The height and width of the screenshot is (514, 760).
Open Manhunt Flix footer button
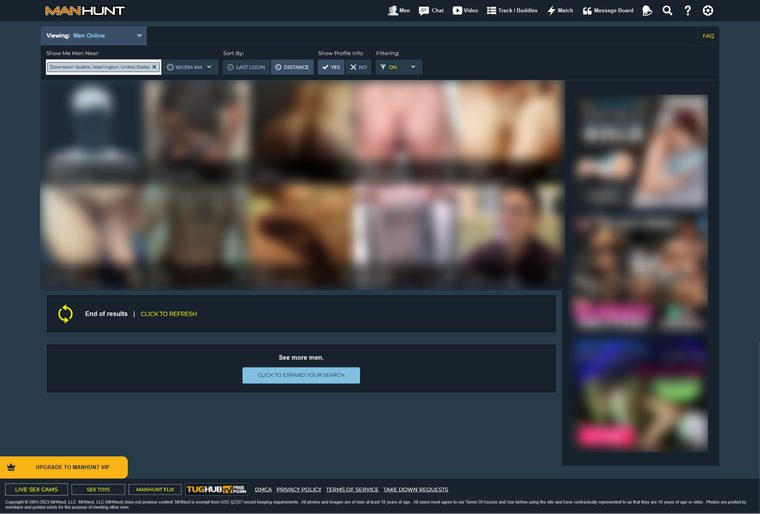[x=155, y=489]
